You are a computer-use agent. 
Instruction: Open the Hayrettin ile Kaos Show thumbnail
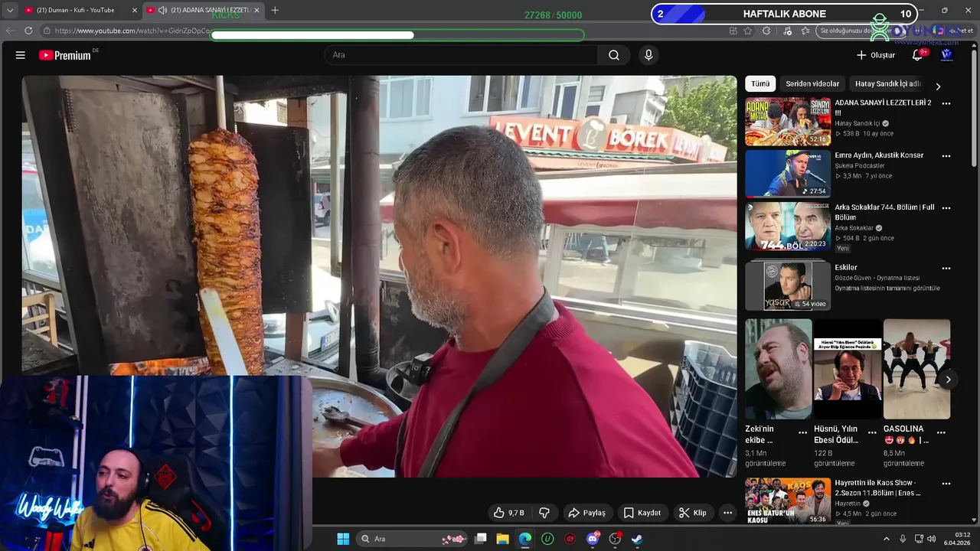(x=788, y=501)
